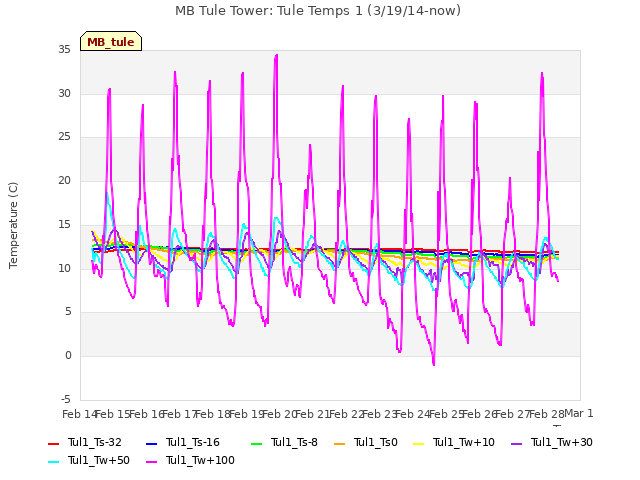
Task: Click the chart title MB Tule Tower
Action: point(318,11)
